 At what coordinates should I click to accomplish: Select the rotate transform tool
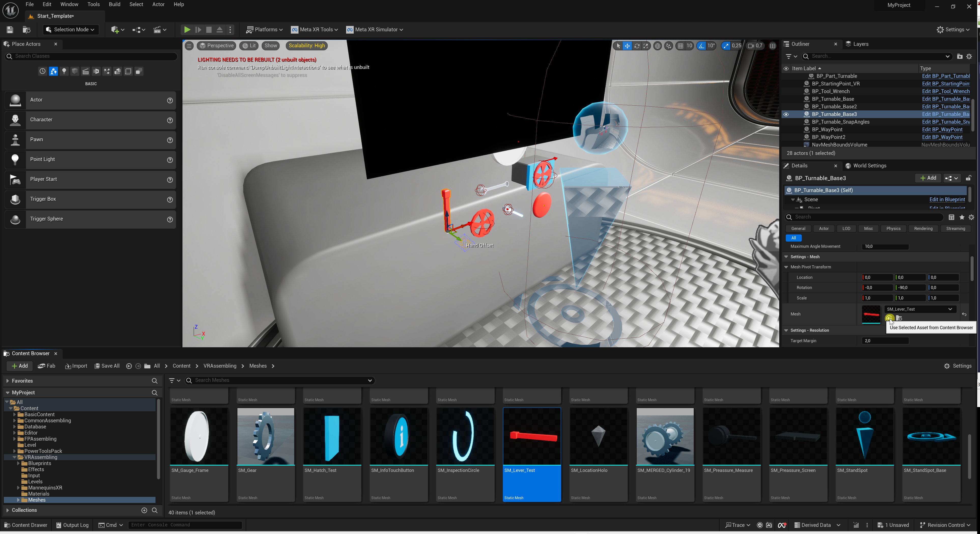point(636,46)
